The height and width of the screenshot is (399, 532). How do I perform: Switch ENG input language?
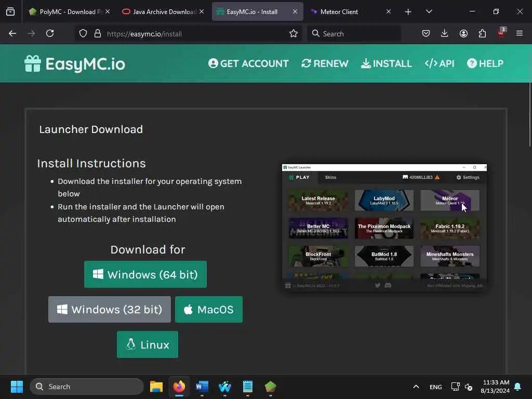tap(436, 387)
